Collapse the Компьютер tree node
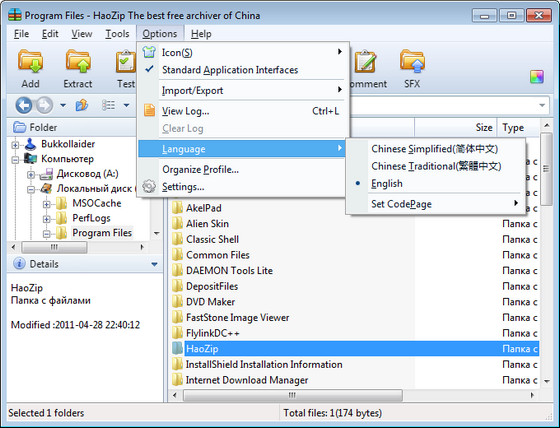This screenshot has width=560, height=428. tap(15, 160)
